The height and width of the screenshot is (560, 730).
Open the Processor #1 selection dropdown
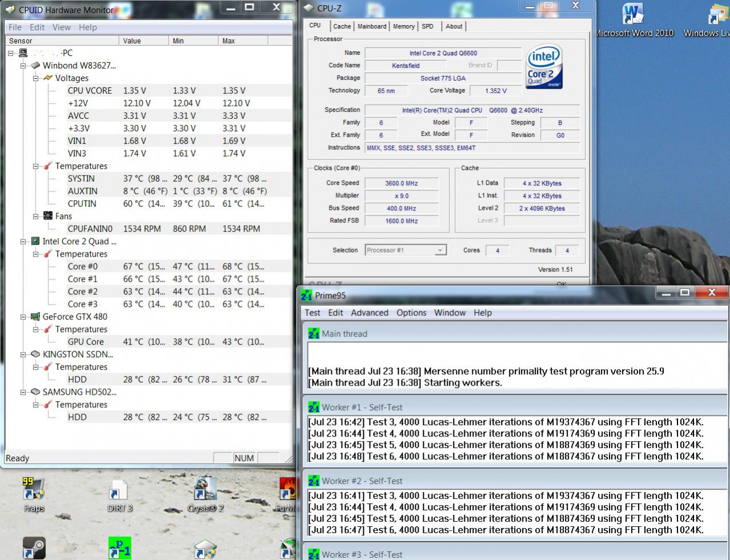click(440, 250)
